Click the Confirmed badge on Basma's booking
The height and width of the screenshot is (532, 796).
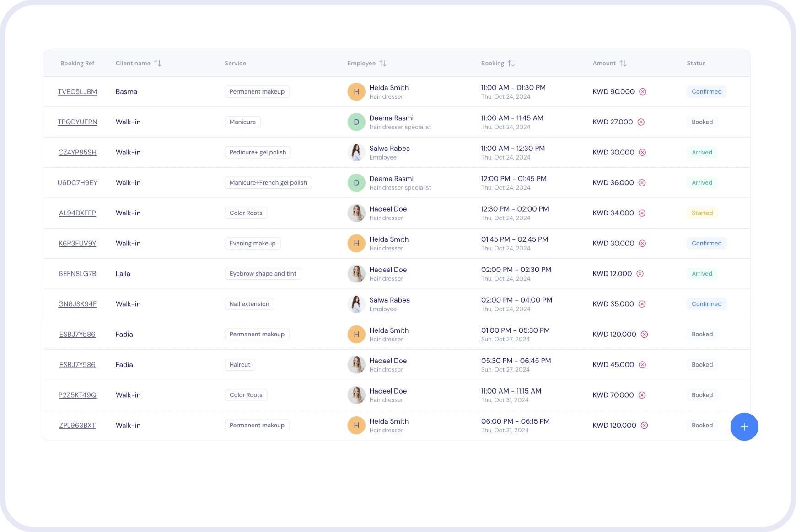pos(706,91)
